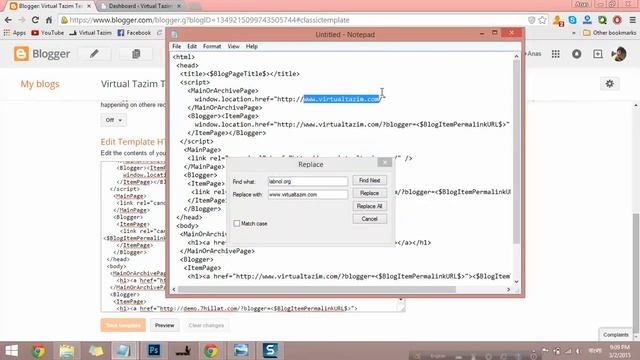This screenshot has width=640, height=360.
Task: Click the Skype extension icon in Chrome
Action: pos(573,20)
